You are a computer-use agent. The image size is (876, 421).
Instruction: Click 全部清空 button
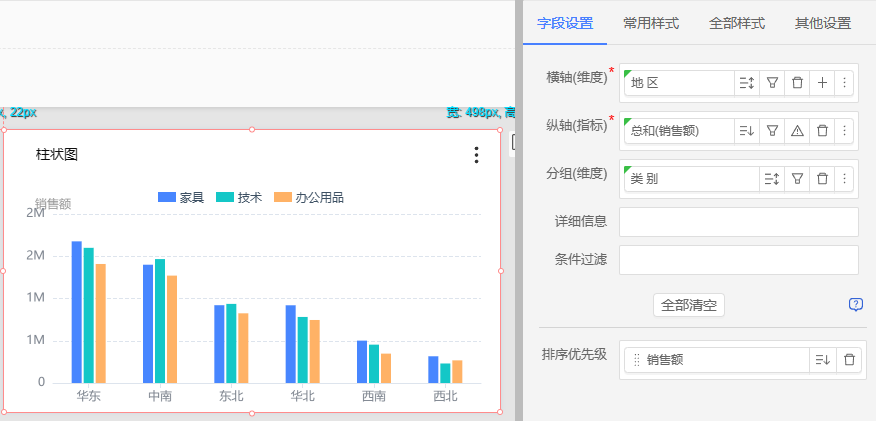[688, 305]
